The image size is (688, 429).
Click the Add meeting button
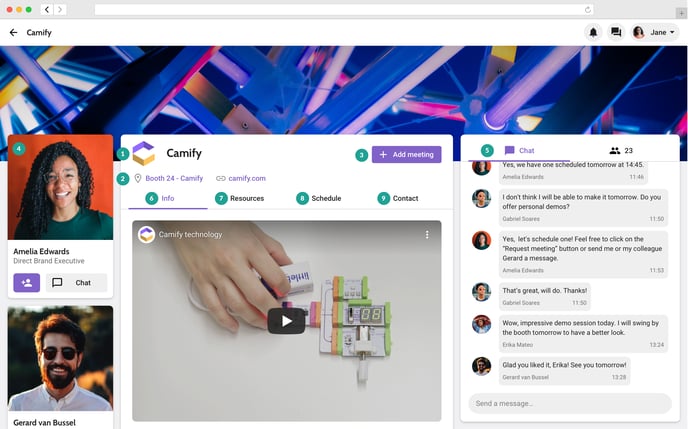407,154
